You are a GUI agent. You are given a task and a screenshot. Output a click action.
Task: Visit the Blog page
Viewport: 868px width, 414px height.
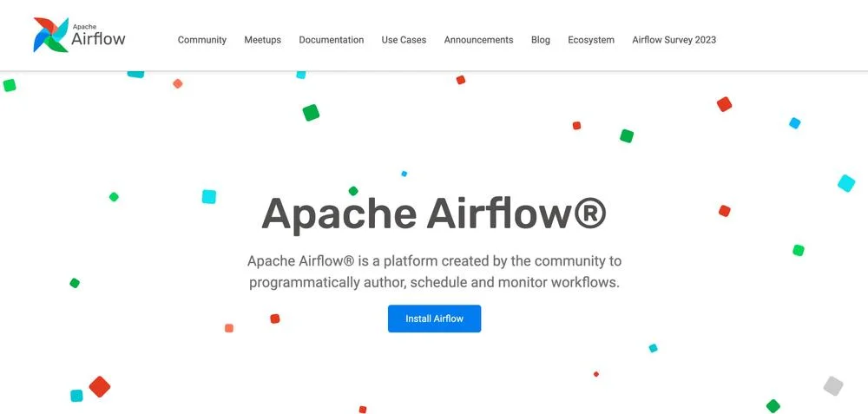(x=540, y=40)
